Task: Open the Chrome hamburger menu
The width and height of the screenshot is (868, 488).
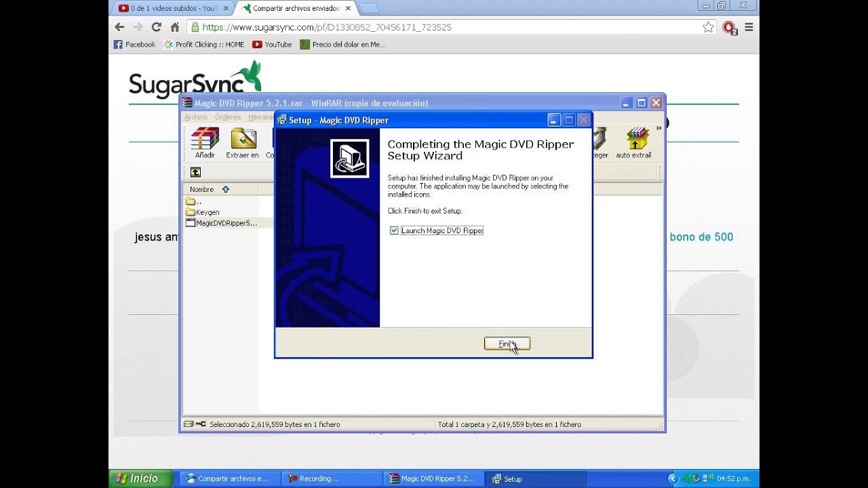Action: (749, 27)
